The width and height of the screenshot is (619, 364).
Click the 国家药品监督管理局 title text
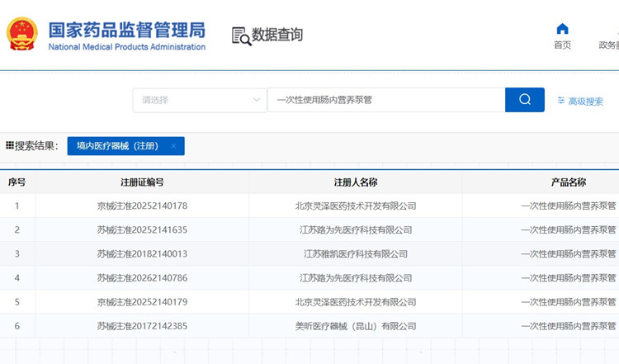(x=127, y=30)
